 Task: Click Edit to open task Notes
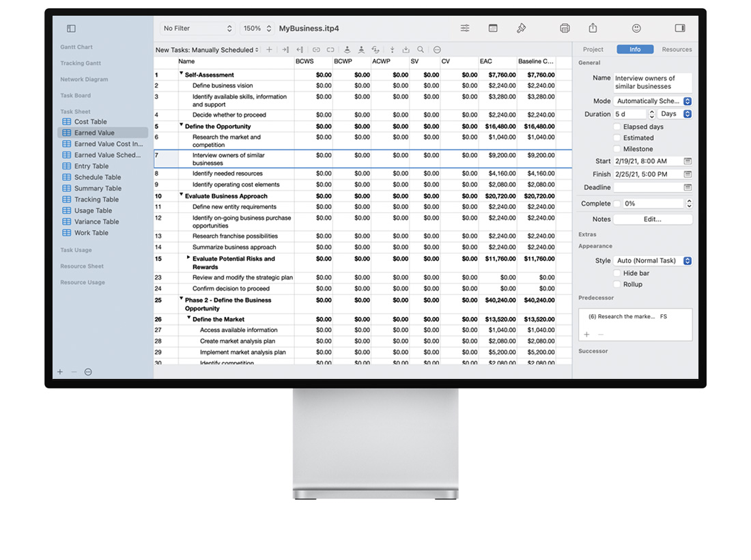tap(653, 219)
